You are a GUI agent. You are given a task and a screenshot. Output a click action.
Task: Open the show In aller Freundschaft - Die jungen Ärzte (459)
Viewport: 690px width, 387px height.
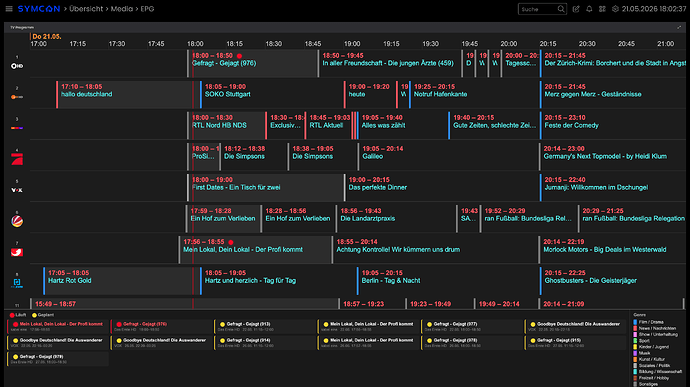389,63
